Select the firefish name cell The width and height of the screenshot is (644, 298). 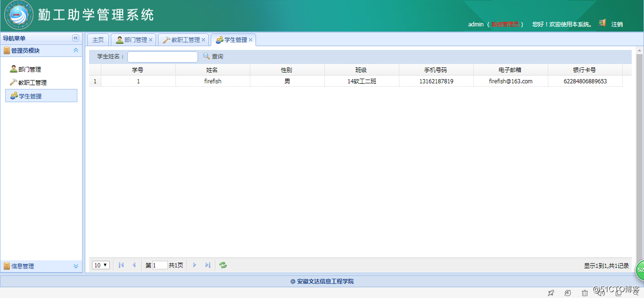coord(213,81)
